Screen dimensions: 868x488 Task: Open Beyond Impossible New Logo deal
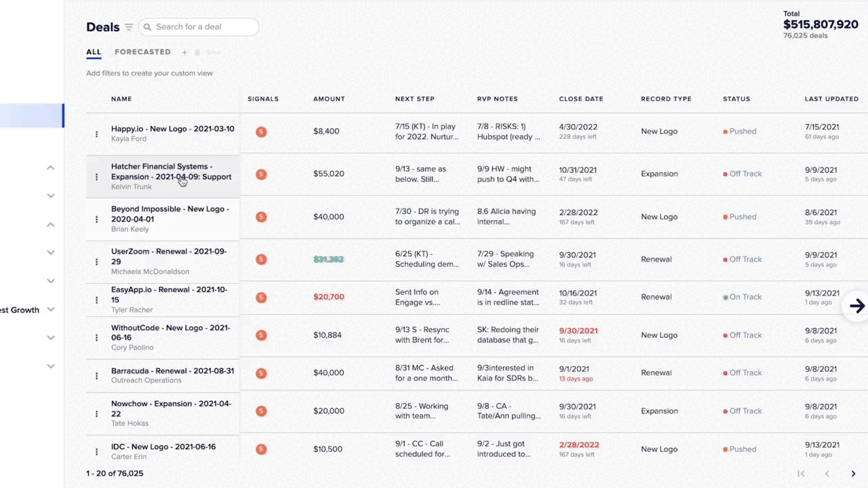point(170,214)
